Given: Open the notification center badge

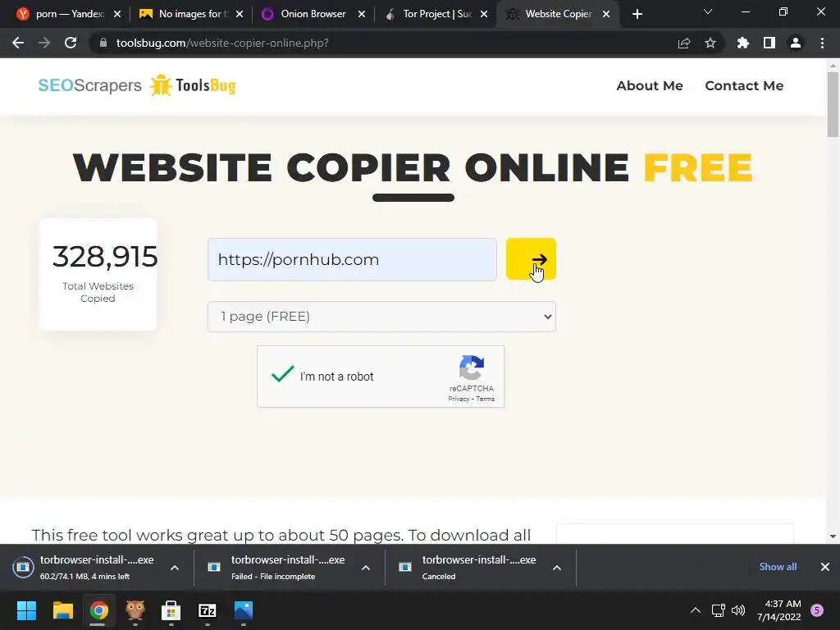Looking at the screenshot, I should 817,610.
